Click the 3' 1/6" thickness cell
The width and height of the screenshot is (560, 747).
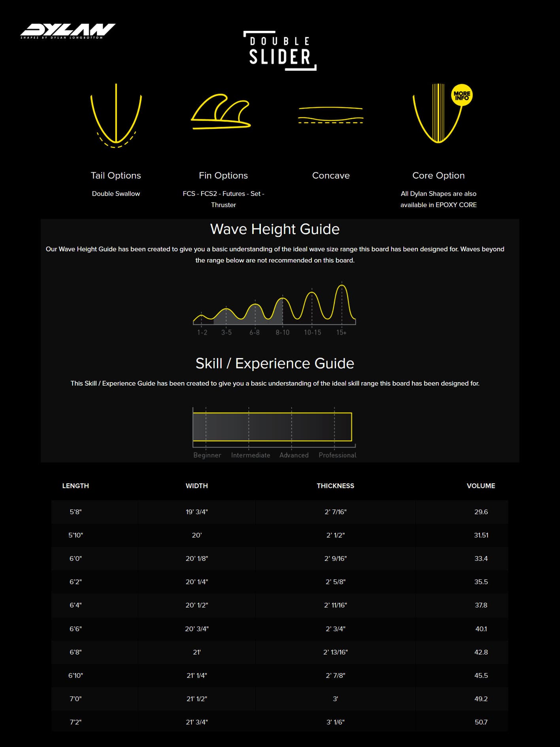pos(336,722)
